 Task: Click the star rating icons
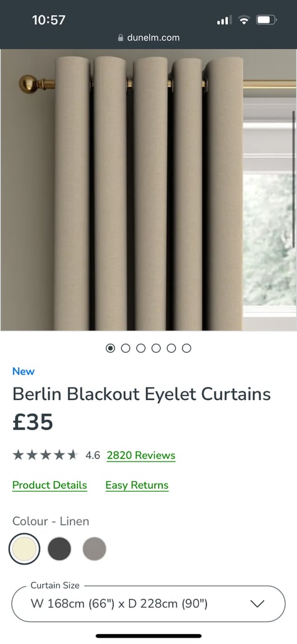[45, 455]
